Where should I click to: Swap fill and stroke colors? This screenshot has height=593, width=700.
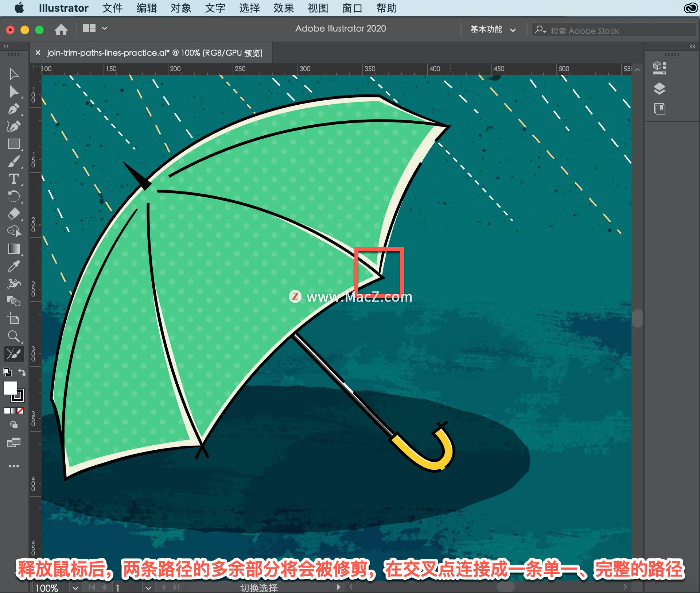(22, 372)
